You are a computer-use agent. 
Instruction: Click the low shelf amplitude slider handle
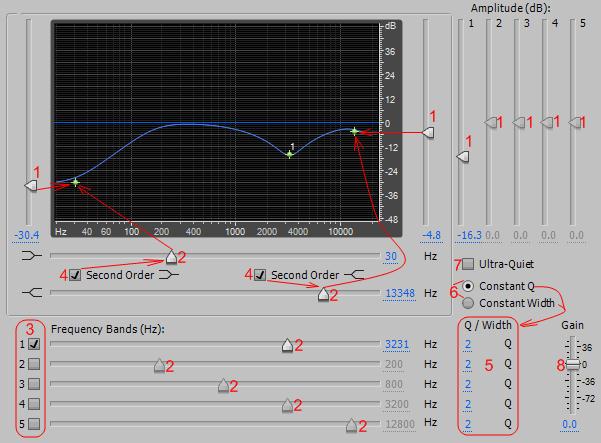click(30, 184)
